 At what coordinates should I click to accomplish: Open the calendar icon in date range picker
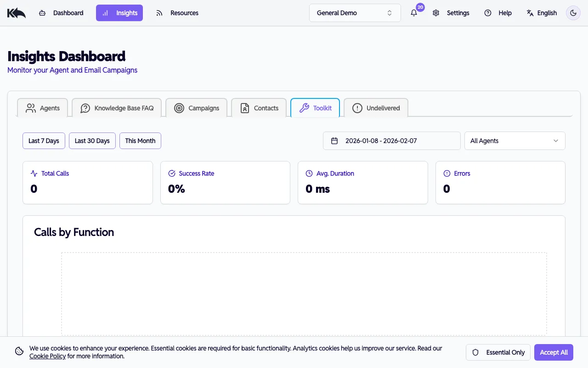coord(334,141)
